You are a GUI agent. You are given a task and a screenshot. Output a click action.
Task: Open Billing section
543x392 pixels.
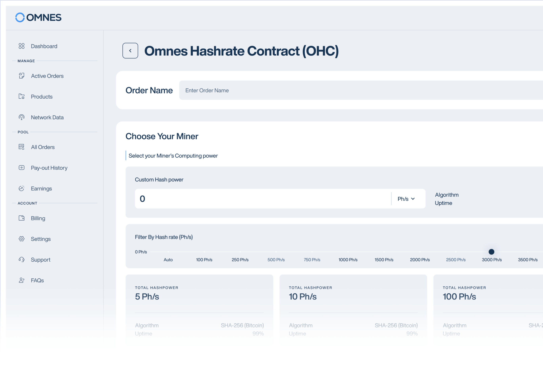(x=38, y=218)
